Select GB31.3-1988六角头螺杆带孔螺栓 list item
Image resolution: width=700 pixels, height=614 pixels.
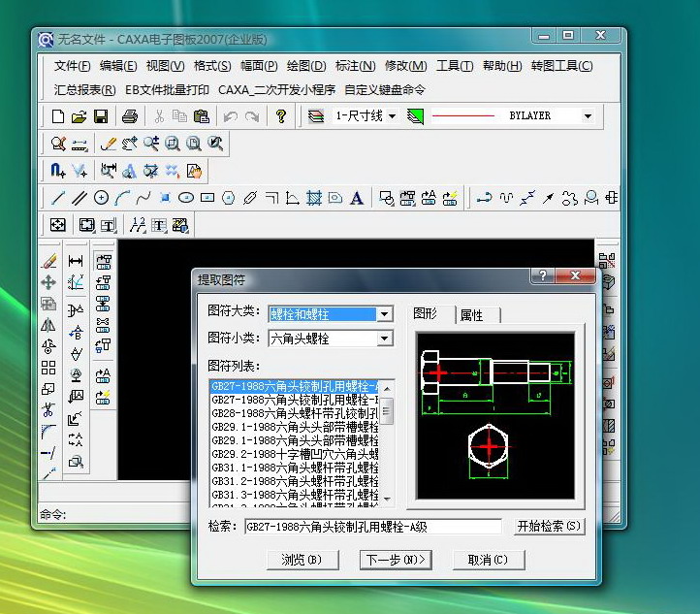[294, 495]
